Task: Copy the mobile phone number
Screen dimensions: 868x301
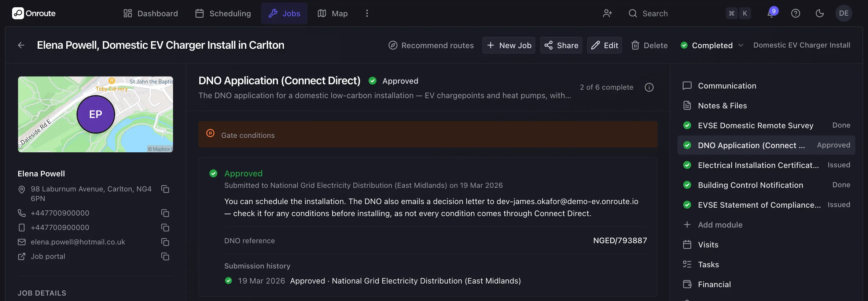Action: tap(165, 228)
